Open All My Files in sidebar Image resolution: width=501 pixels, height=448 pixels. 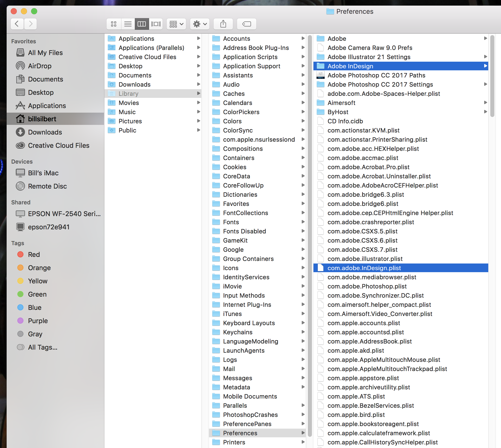click(55, 53)
